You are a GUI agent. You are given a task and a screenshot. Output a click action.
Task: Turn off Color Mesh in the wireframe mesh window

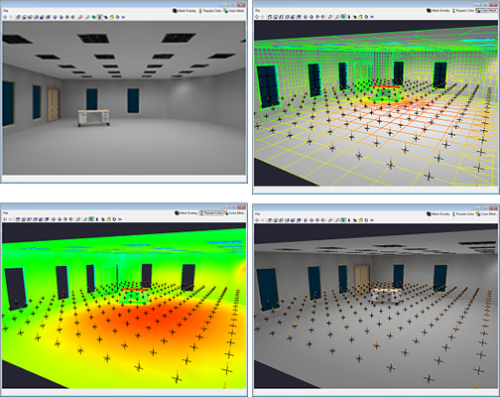pos(487,11)
